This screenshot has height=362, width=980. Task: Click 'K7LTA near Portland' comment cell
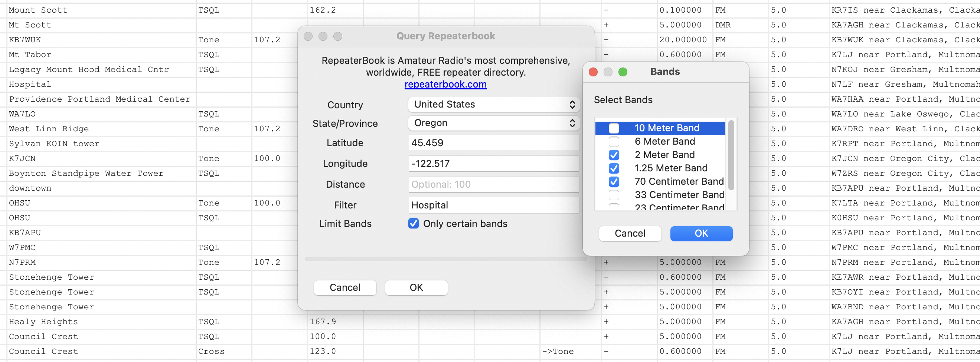click(x=905, y=203)
